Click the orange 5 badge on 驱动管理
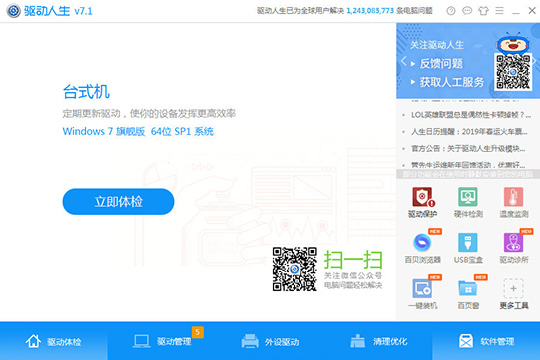The height and width of the screenshot is (360, 540). [x=198, y=332]
